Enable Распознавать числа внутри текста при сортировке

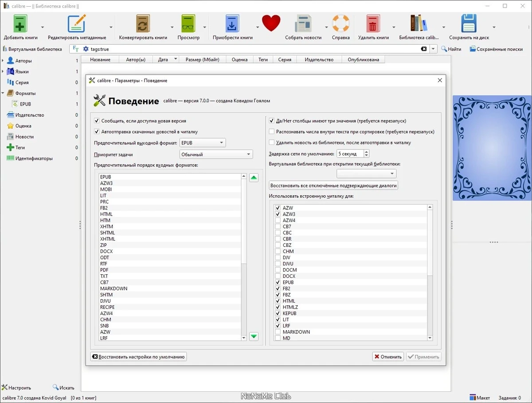click(272, 132)
